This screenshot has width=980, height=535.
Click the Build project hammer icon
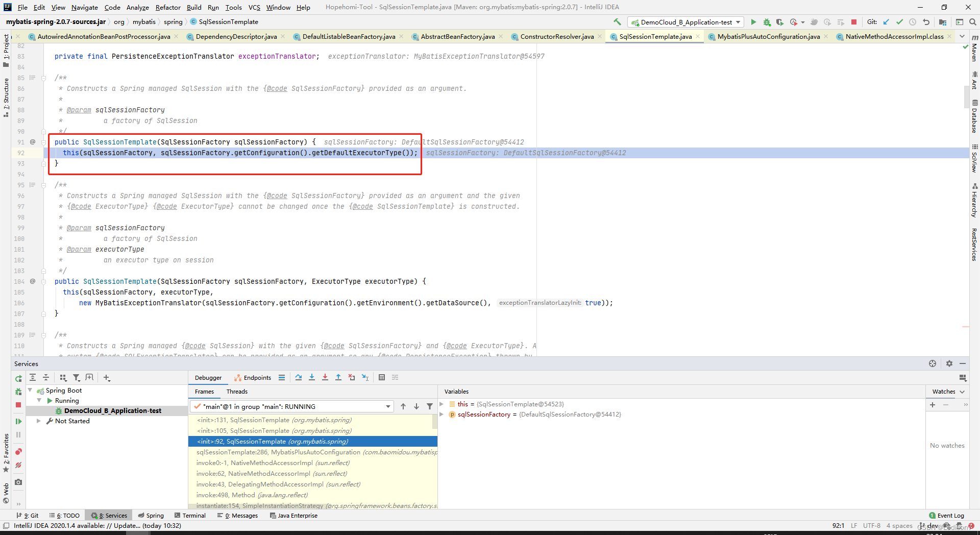click(617, 22)
